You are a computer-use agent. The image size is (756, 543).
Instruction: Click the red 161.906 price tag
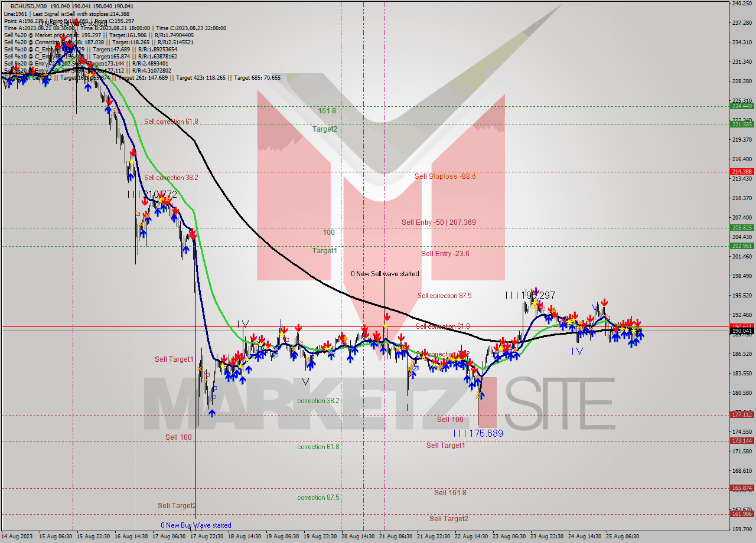(x=742, y=514)
